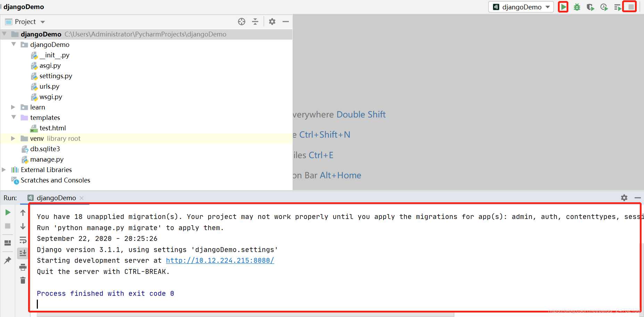Hide the Project tool window
644x317 pixels.
[x=286, y=22]
